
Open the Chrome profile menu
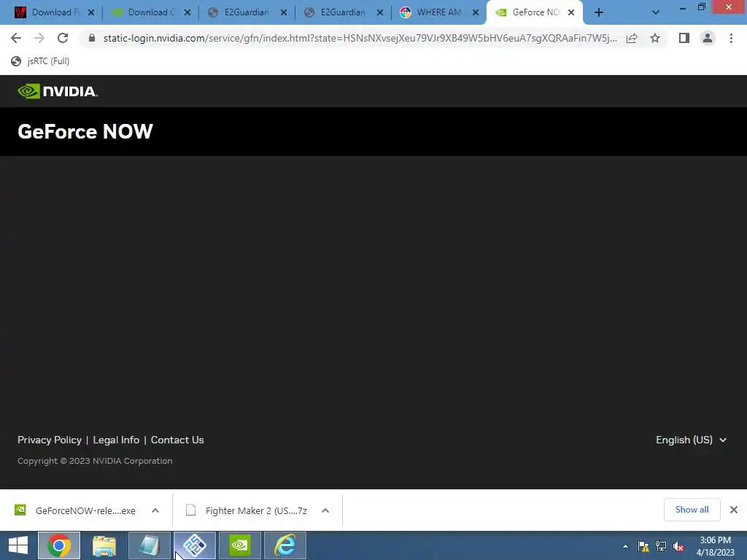[x=708, y=38]
